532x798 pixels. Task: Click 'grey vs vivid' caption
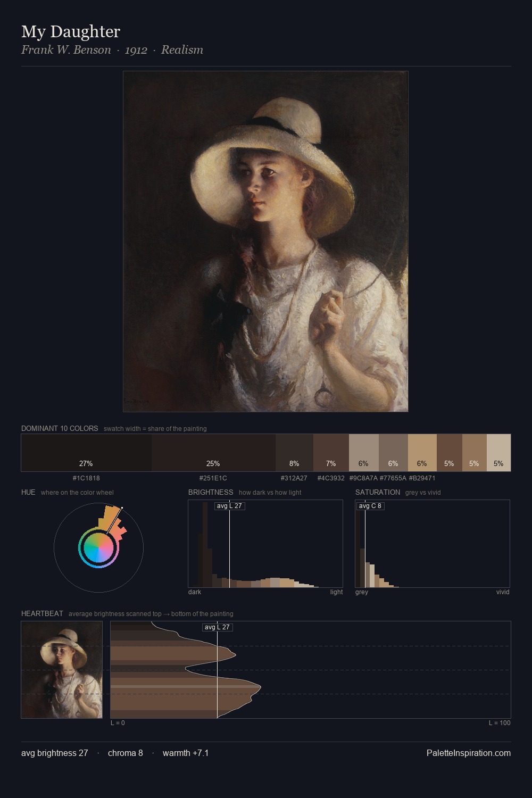[423, 492]
